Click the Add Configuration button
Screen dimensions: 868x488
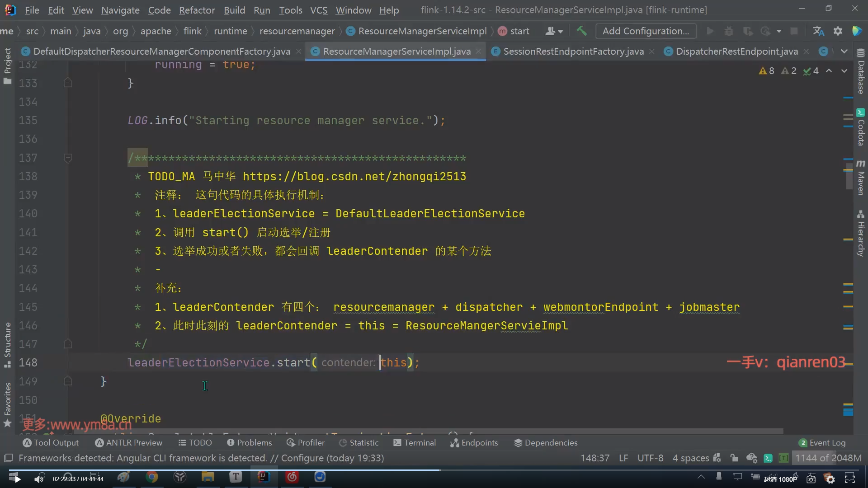click(x=646, y=31)
